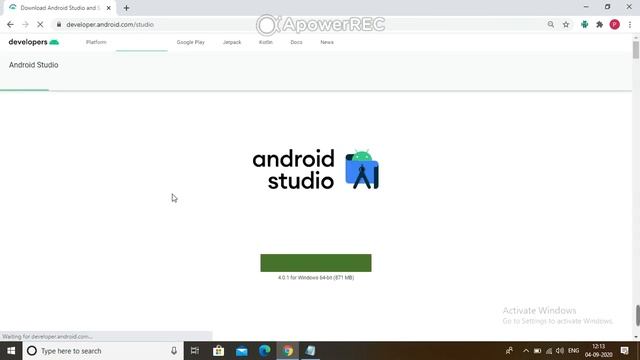Open the Jetpack nav item
The width and height of the screenshot is (640, 360).
pos(232,42)
